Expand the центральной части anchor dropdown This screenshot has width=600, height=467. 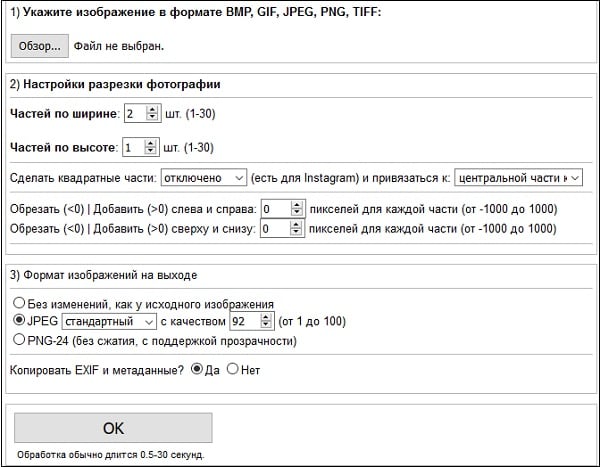tap(517, 178)
